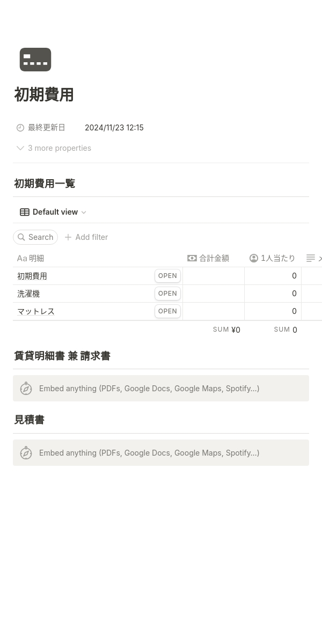This screenshot has width=322, height=644.
Task: Click the money icon in 合計金額 header
Action: click(x=192, y=258)
